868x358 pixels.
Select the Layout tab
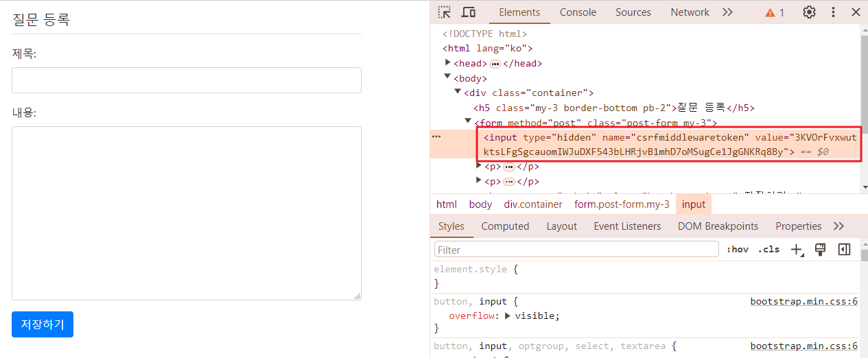click(x=562, y=226)
